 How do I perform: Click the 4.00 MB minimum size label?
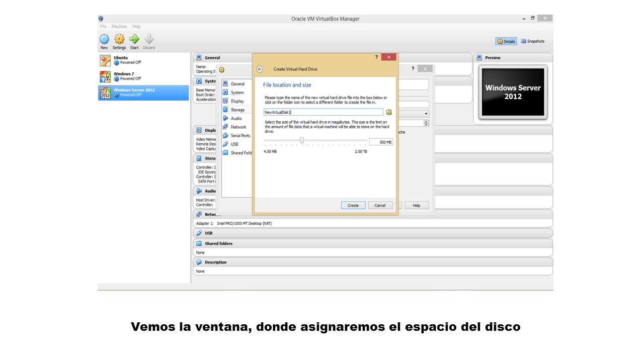pyautogui.click(x=270, y=151)
